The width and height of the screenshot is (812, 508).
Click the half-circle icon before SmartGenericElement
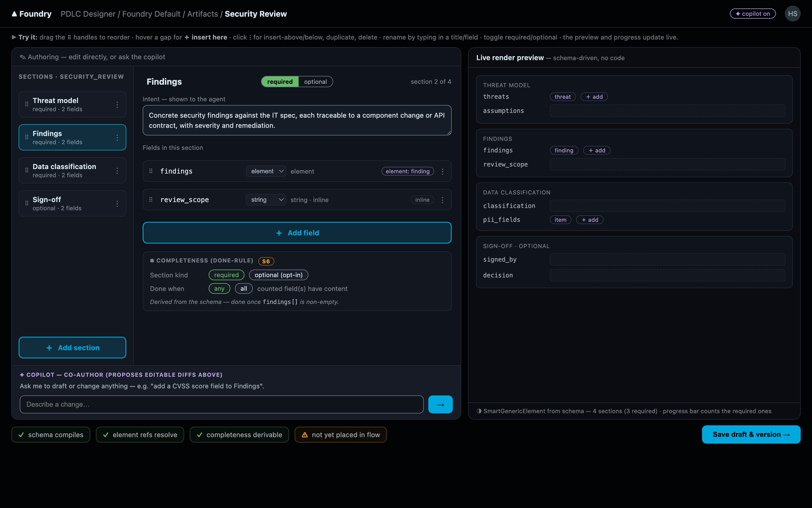[479, 411]
